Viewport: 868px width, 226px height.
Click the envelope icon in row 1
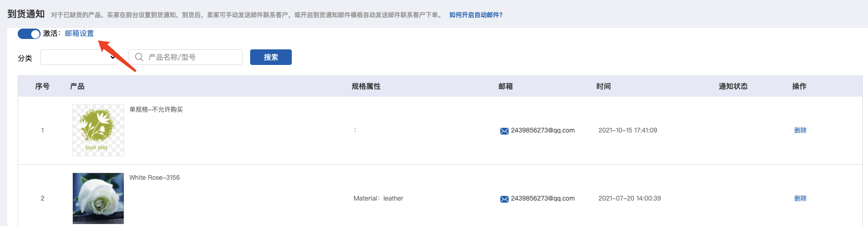tap(504, 131)
